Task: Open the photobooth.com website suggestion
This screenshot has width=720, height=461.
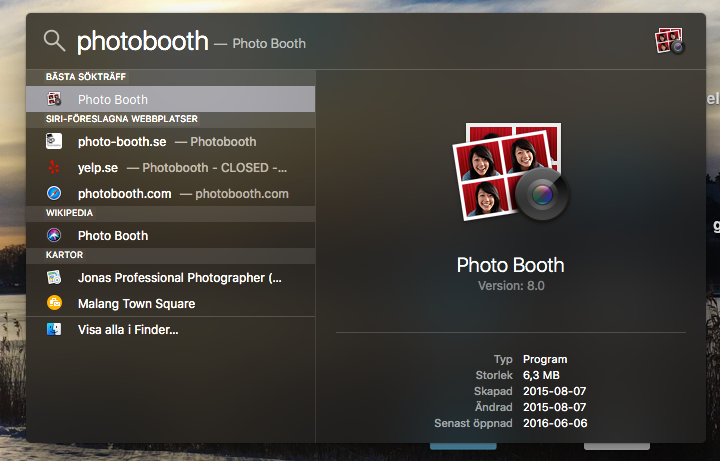Action: point(171,193)
